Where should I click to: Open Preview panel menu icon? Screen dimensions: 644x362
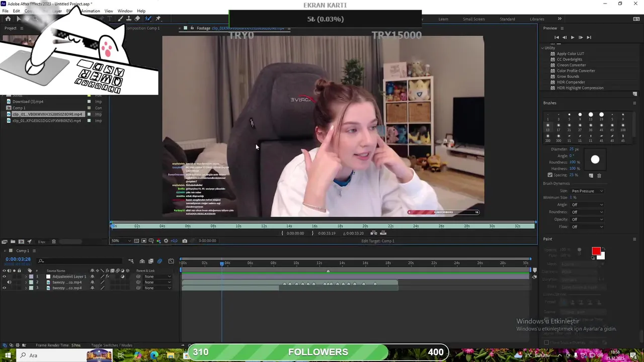pyautogui.click(x=562, y=28)
